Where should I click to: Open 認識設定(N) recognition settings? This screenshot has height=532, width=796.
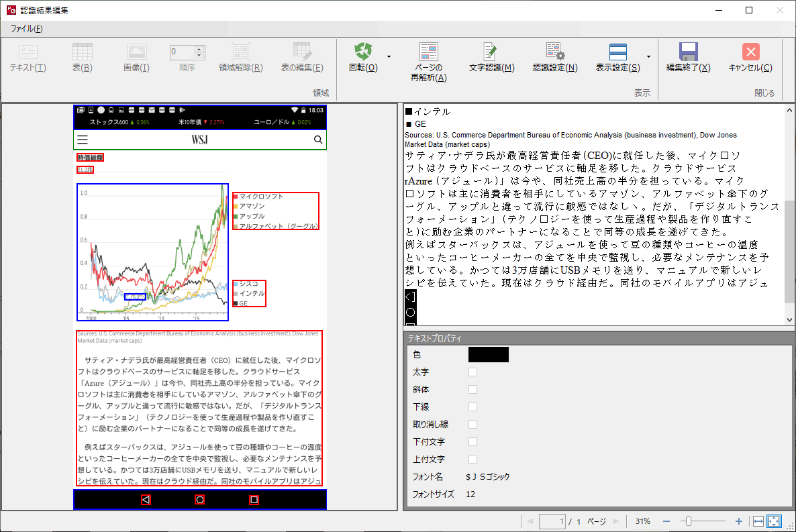click(x=555, y=58)
